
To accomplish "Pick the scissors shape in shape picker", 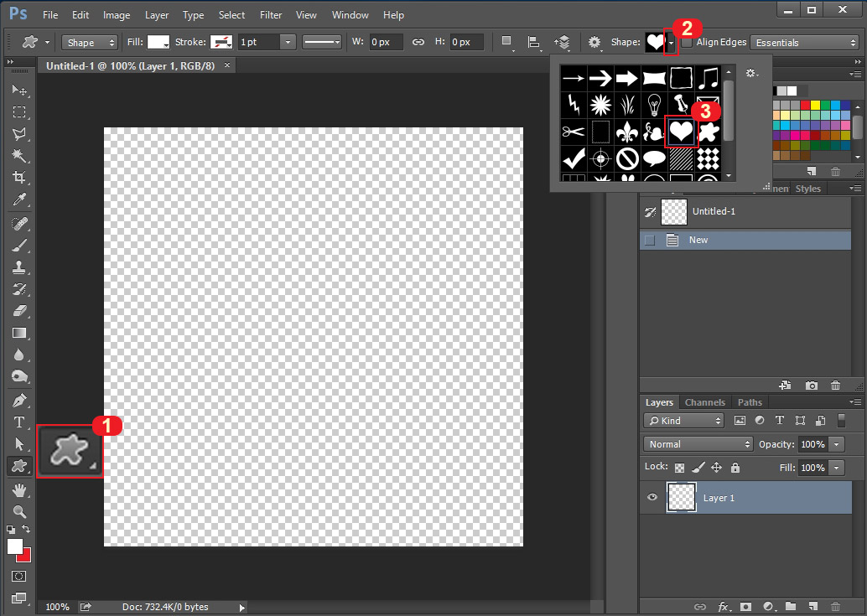I will 574,132.
